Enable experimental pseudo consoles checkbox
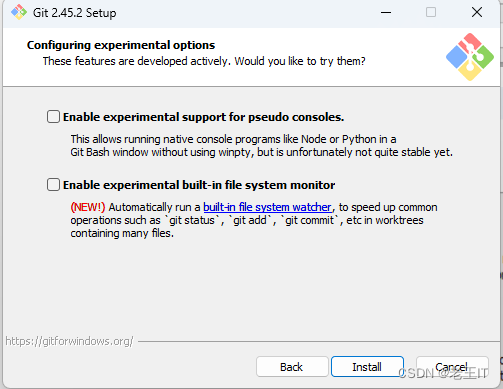Image resolution: width=503 pixels, height=389 pixels. pos(53,117)
